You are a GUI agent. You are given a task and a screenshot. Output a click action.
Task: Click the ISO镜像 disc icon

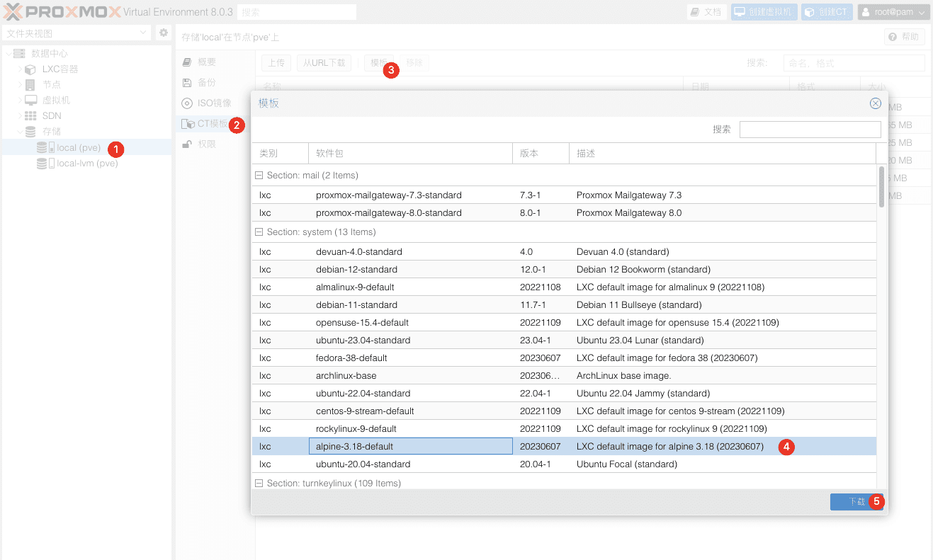point(187,103)
